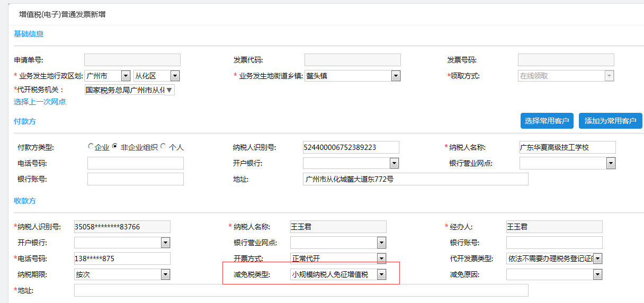Click the 选择上一次网点 link

click(40, 102)
